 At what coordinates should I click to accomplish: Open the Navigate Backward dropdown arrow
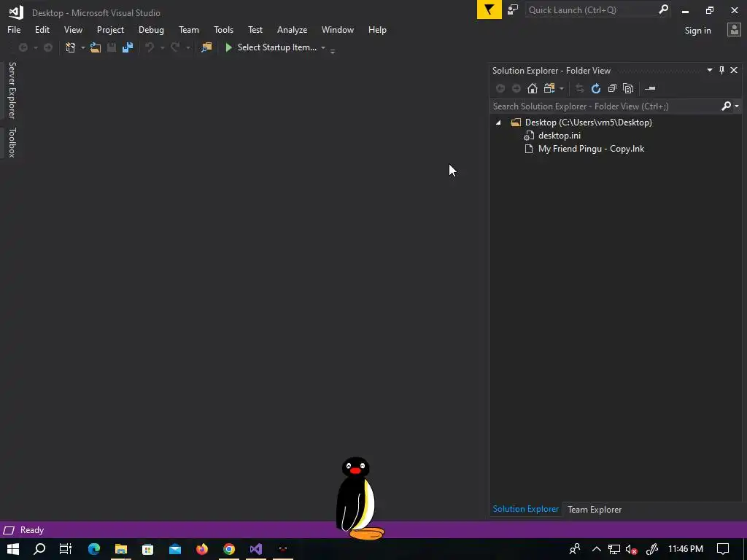pyautogui.click(x=35, y=47)
